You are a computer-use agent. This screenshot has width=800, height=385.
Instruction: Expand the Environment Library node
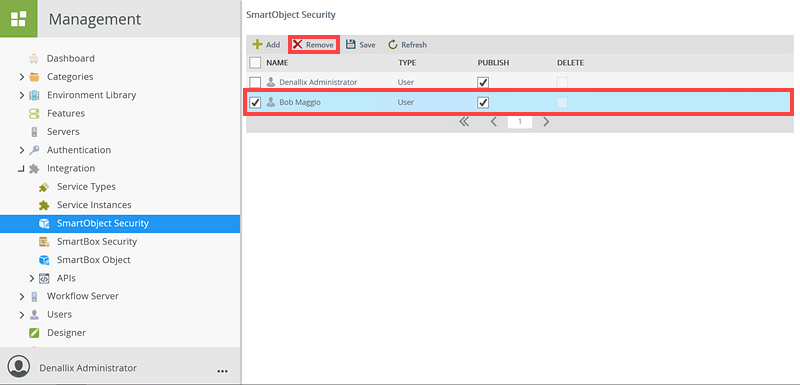click(x=21, y=95)
